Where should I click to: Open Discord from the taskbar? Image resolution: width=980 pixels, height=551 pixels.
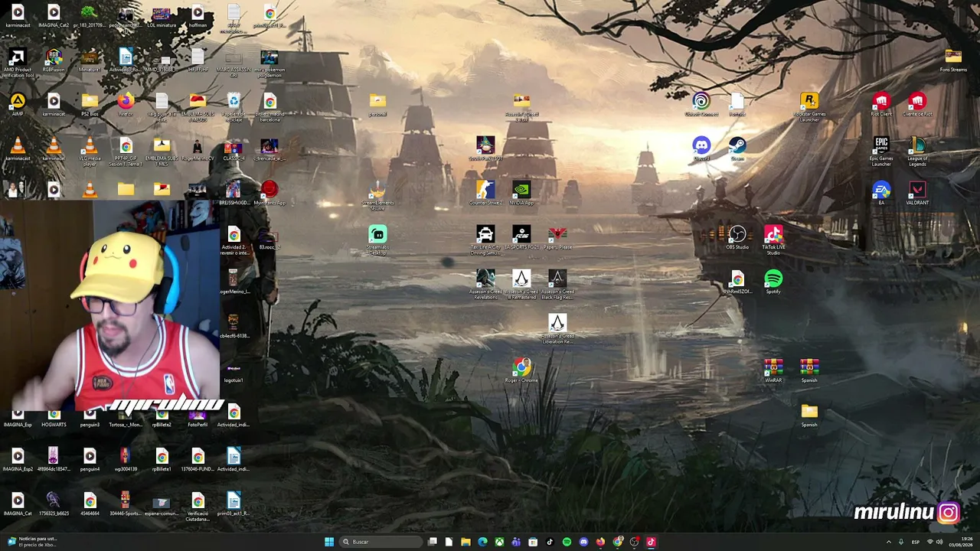583,542
